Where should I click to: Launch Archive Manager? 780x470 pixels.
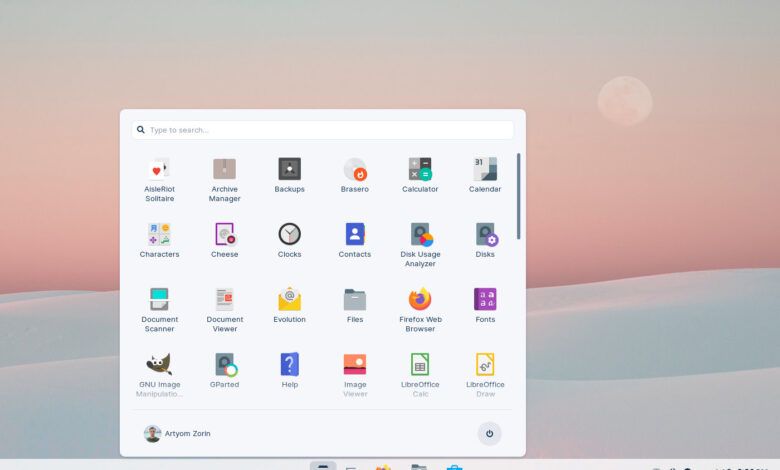point(224,179)
